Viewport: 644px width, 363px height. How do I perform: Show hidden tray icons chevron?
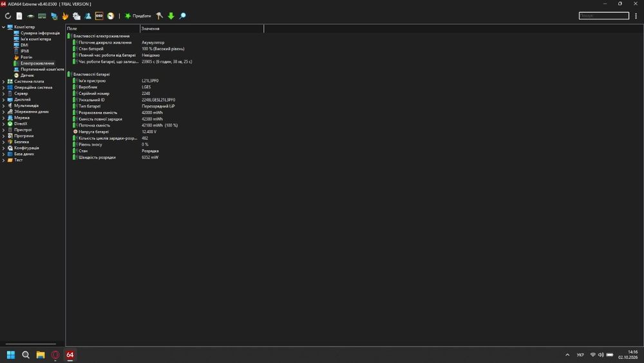567,355
